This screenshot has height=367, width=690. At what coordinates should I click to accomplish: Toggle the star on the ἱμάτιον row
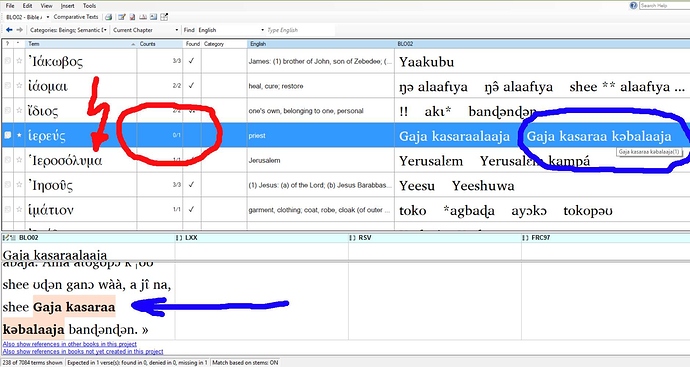pyautogui.click(x=19, y=209)
